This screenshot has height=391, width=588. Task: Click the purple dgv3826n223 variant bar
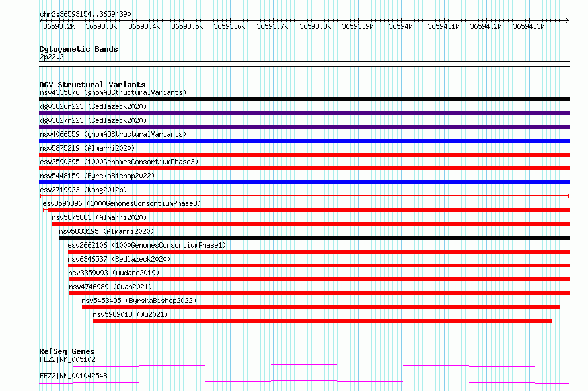[x=304, y=113]
